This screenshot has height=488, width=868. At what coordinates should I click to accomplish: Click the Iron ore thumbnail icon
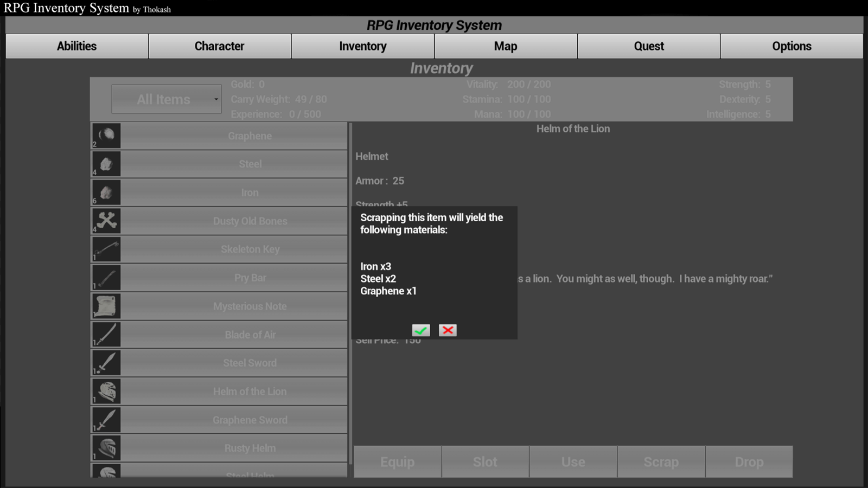(106, 191)
